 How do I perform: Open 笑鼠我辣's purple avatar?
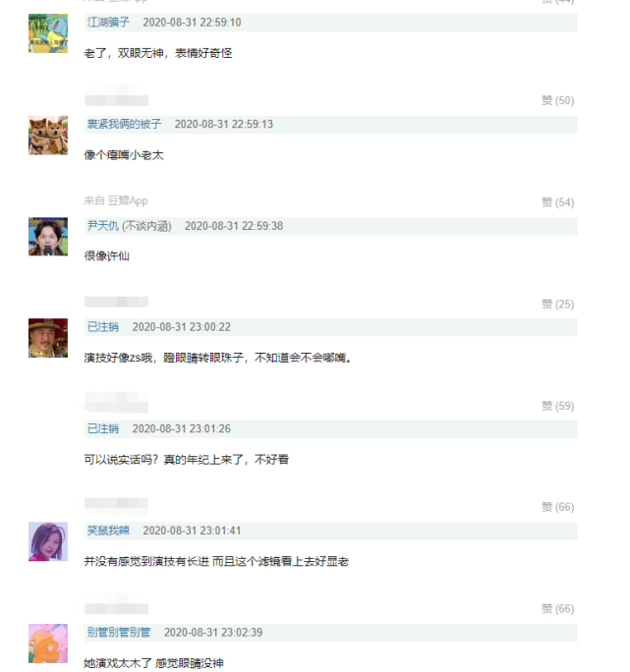coord(48,541)
